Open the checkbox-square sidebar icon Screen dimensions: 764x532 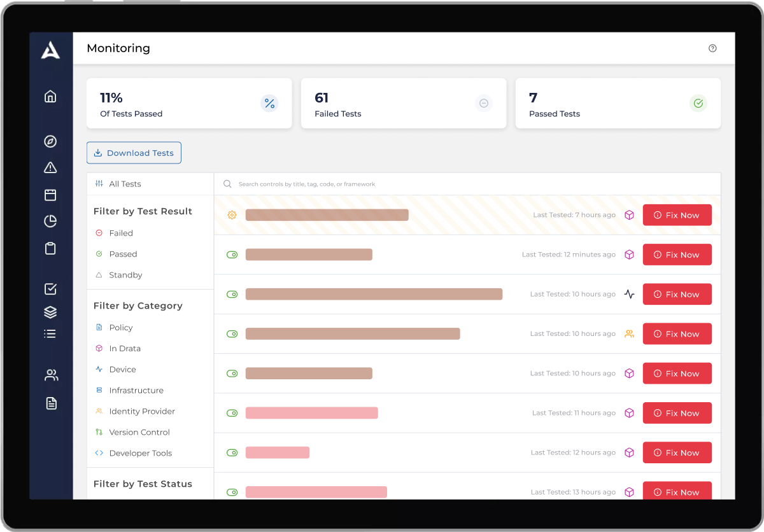(x=50, y=289)
